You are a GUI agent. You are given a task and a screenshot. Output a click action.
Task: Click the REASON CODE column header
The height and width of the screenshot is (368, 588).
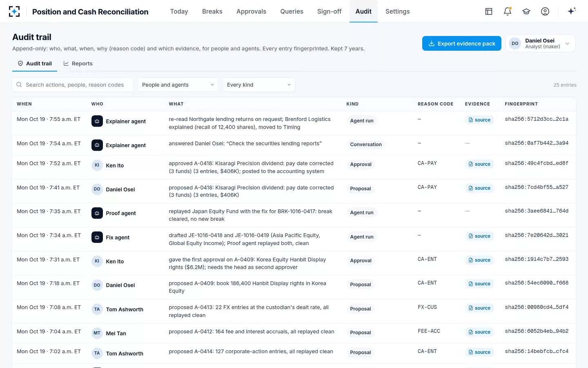tap(435, 104)
